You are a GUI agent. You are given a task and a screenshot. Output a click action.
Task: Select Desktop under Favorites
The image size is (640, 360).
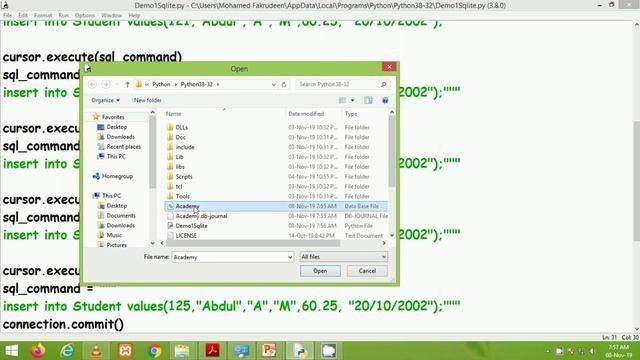(x=117, y=127)
